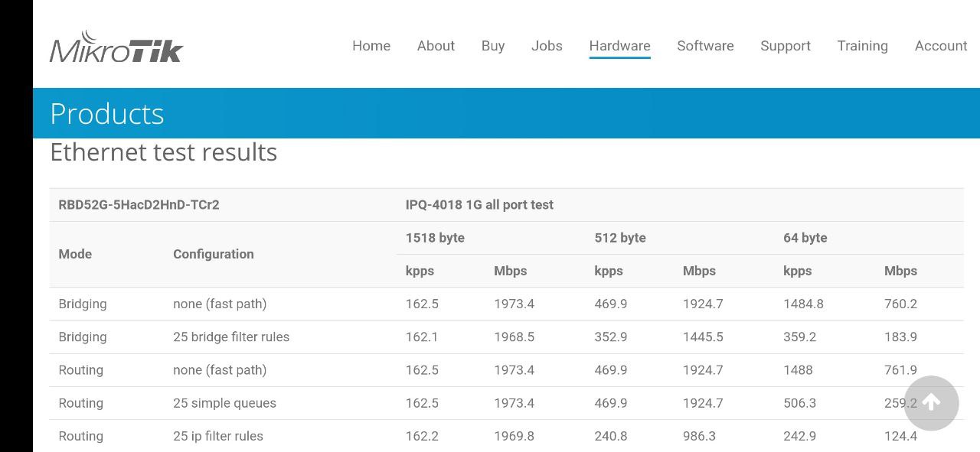Click the 1484.8 kpps value
Viewport: 980px width, 452px height.
[803, 304]
